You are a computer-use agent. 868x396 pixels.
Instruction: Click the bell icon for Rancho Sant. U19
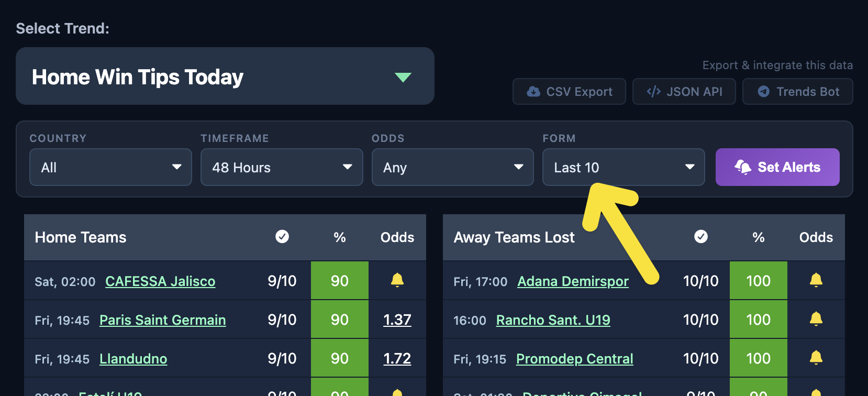(816, 319)
